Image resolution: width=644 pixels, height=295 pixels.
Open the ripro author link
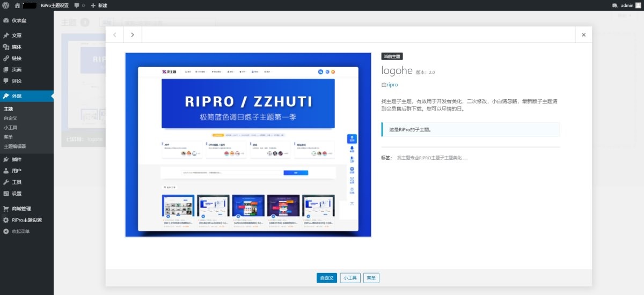[x=392, y=85]
